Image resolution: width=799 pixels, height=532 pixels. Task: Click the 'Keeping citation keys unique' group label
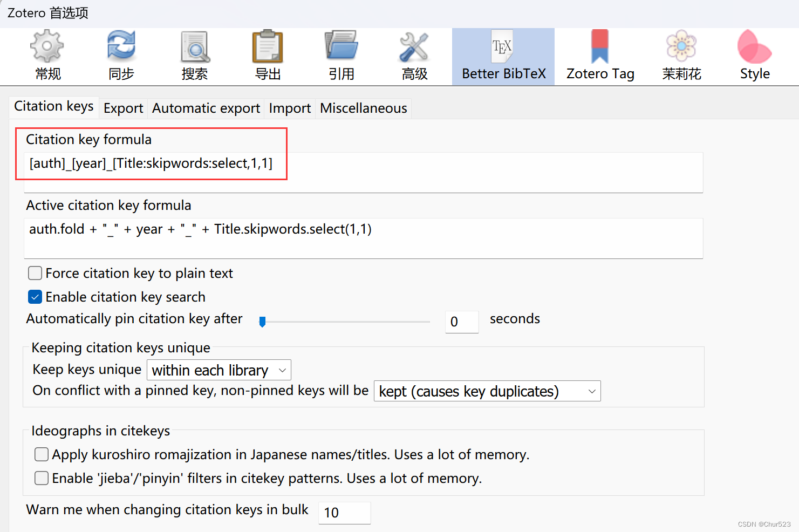(x=121, y=348)
